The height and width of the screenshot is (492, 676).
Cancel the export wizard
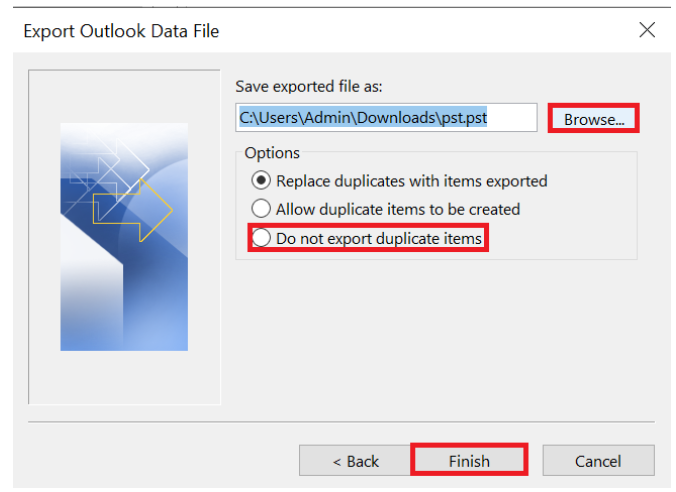click(598, 461)
